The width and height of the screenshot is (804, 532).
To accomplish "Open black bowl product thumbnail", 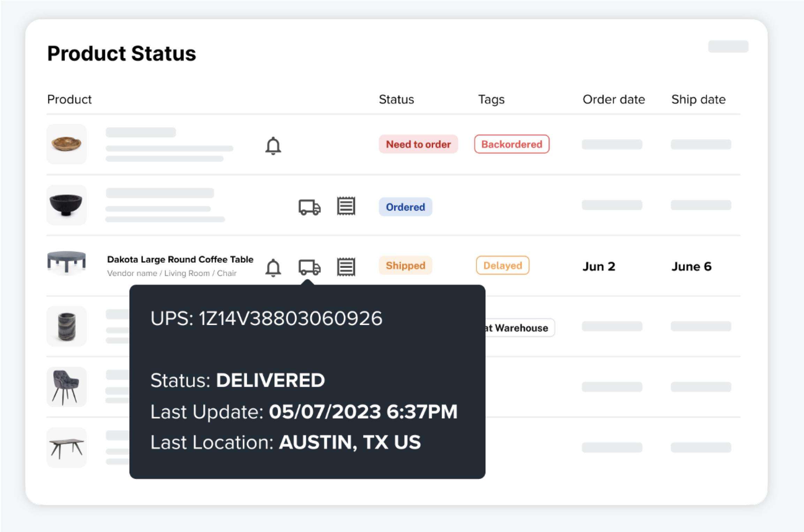I will 66,205.
